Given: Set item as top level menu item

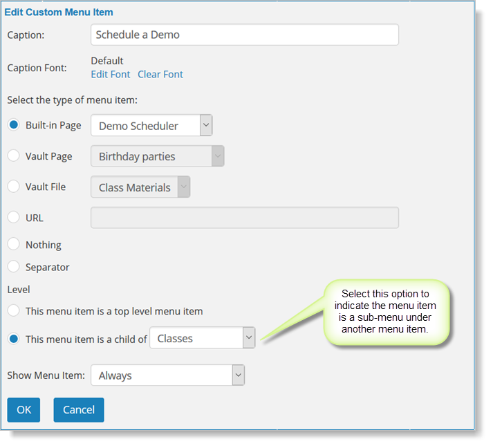Looking at the screenshot, I should [x=14, y=310].
